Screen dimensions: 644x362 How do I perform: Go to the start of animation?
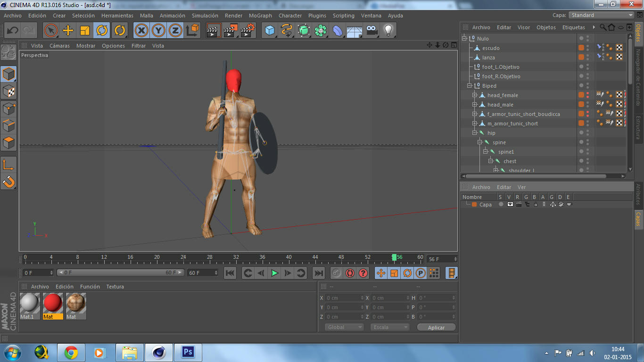(x=230, y=273)
